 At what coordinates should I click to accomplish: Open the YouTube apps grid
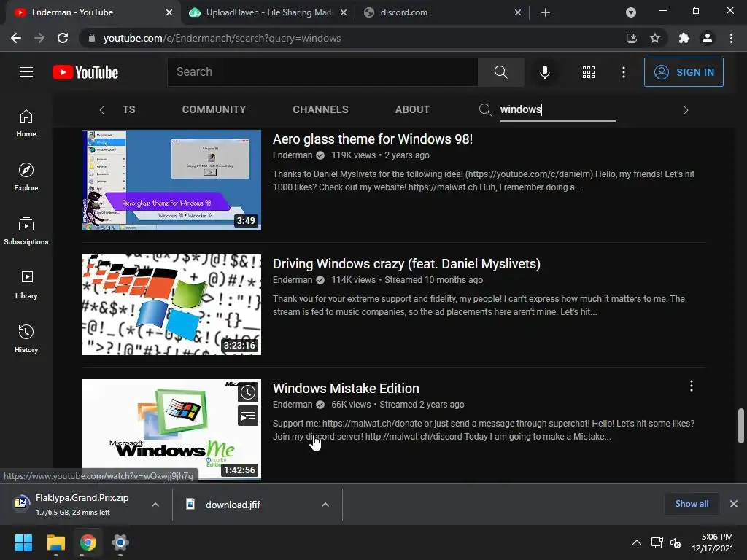[x=589, y=72]
